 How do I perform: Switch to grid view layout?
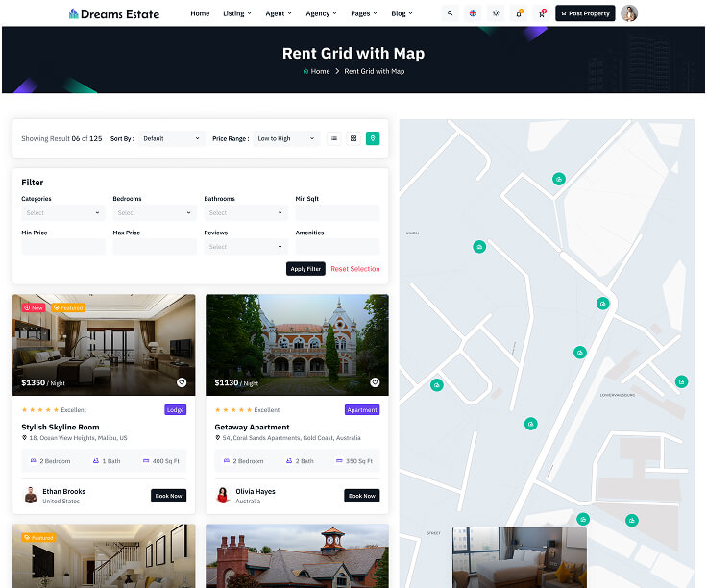(353, 138)
